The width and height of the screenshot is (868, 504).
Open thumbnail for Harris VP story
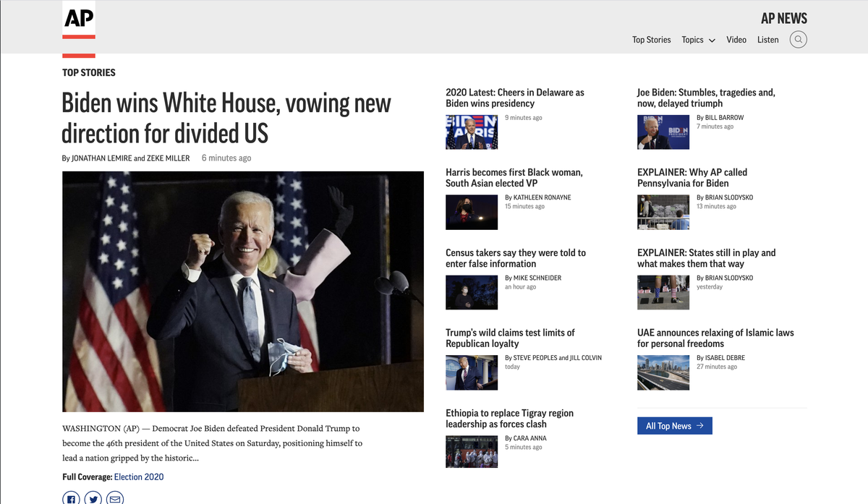tap(472, 212)
